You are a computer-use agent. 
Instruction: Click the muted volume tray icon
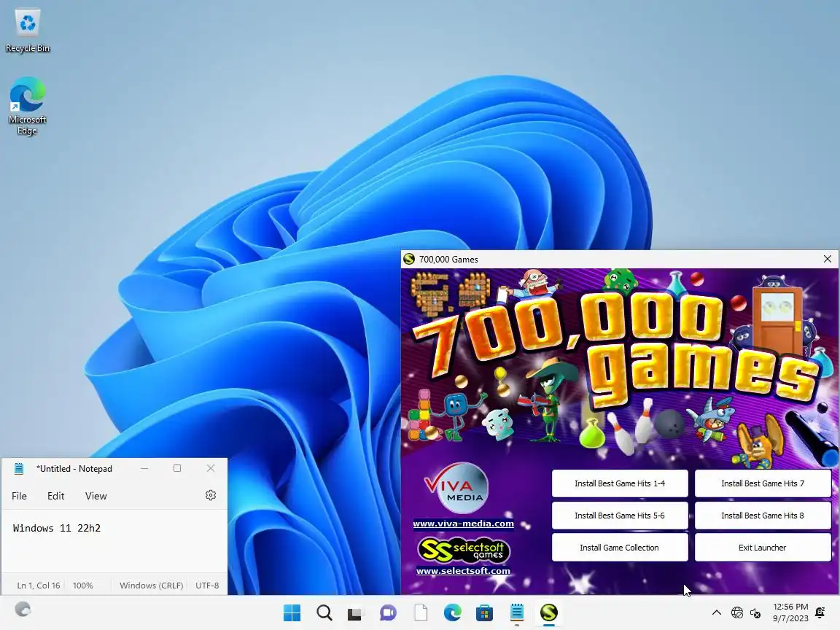point(755,612)
